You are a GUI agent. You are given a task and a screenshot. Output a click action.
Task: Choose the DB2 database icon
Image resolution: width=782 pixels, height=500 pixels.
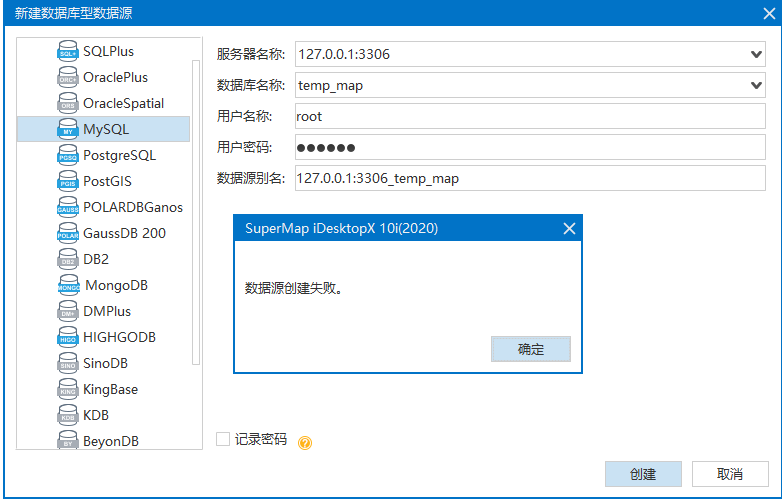pos(68,259)
